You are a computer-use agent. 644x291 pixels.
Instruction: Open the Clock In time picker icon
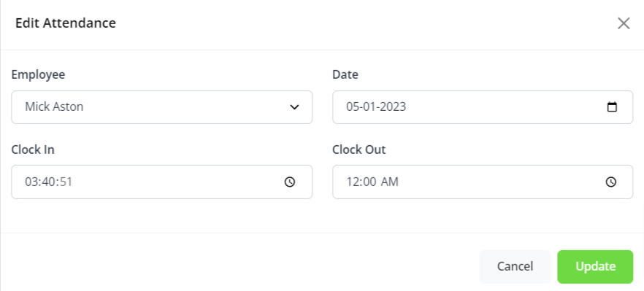click(x=290, y=182)
